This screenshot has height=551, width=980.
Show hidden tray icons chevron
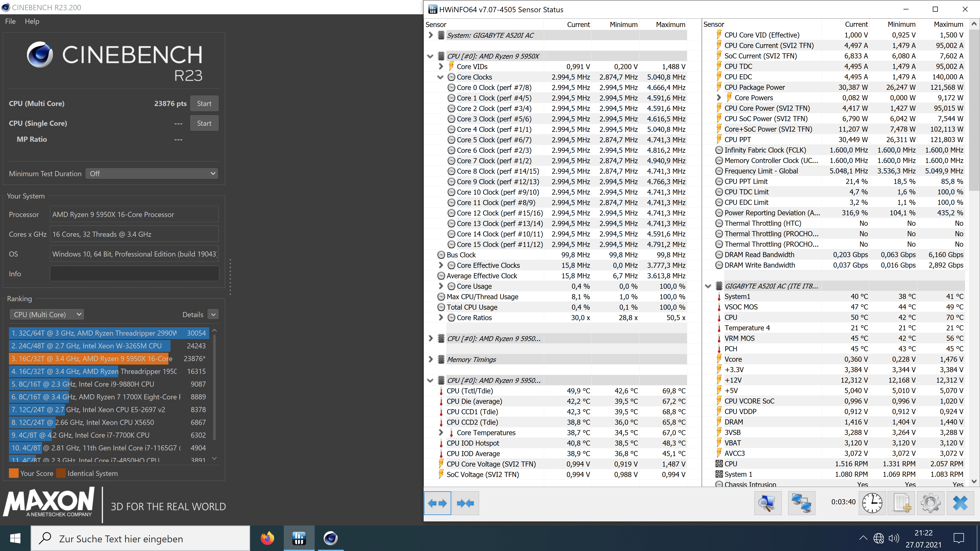tap(863, 538)
